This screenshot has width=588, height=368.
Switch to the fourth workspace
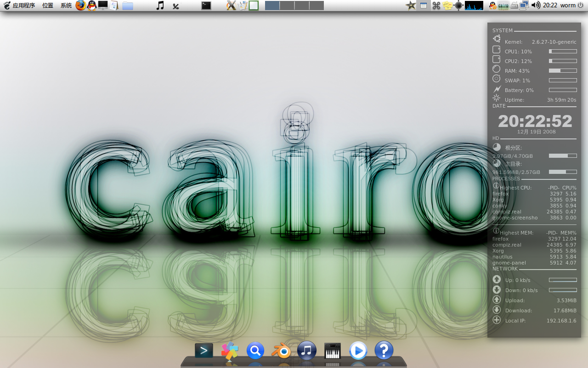click(x=317, y=6)
